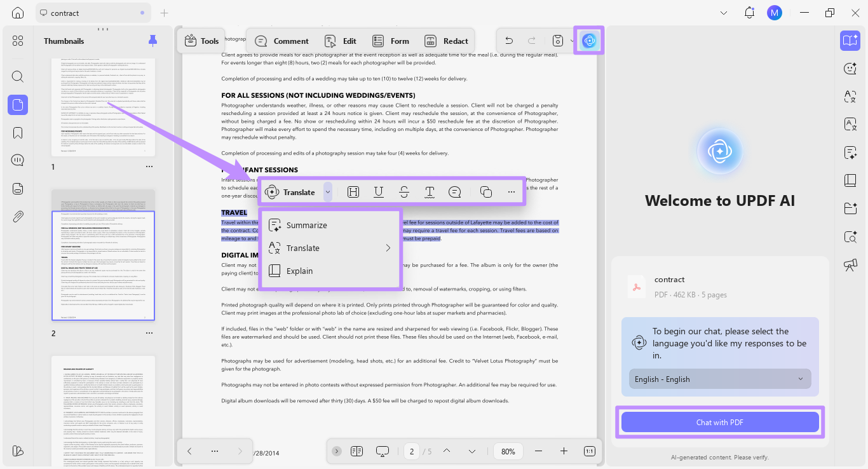Collapse the bottom page toolbar arrow
The image size is (868, 469).
pos(337,451)
